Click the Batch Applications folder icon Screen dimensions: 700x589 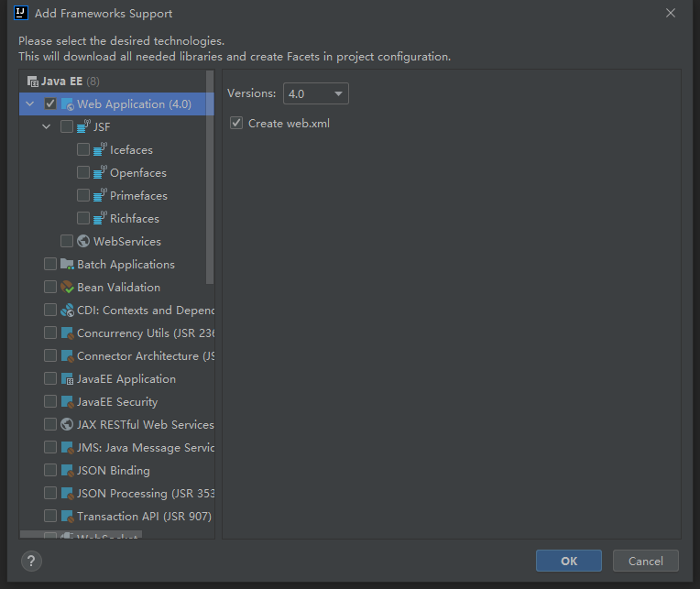point(67,264)
